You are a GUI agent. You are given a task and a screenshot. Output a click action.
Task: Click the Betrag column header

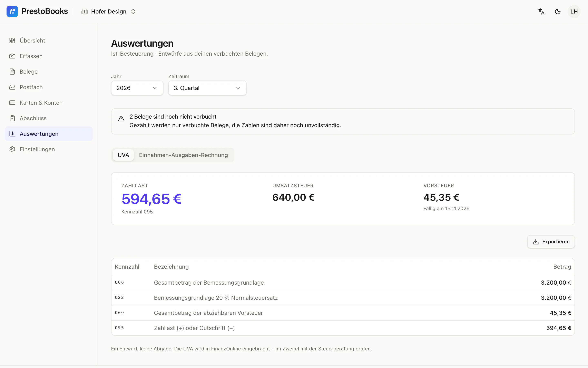click(x=562, y=267)
